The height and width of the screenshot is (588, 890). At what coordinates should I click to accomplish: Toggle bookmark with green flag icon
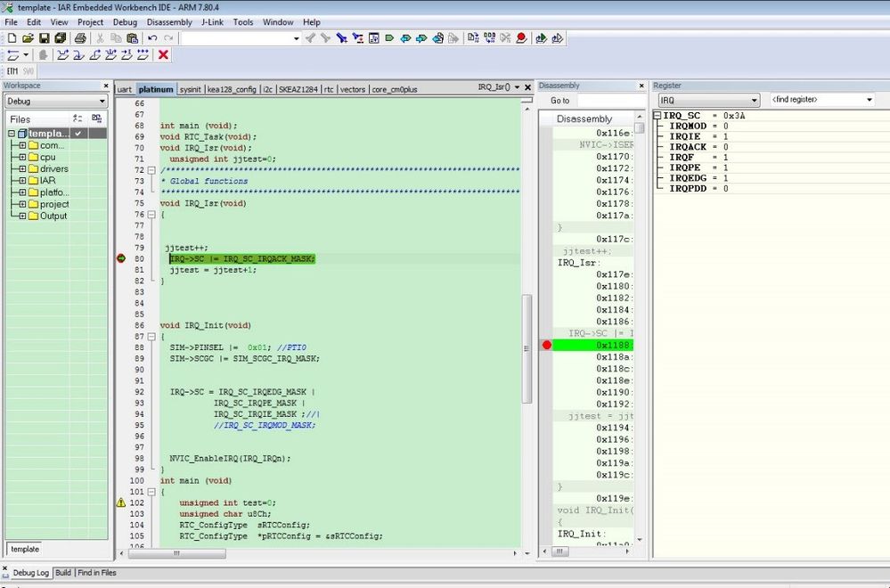pos(389,38)
